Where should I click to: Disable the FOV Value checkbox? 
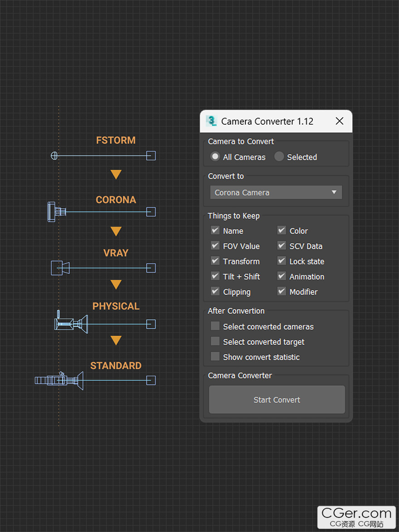215,246
